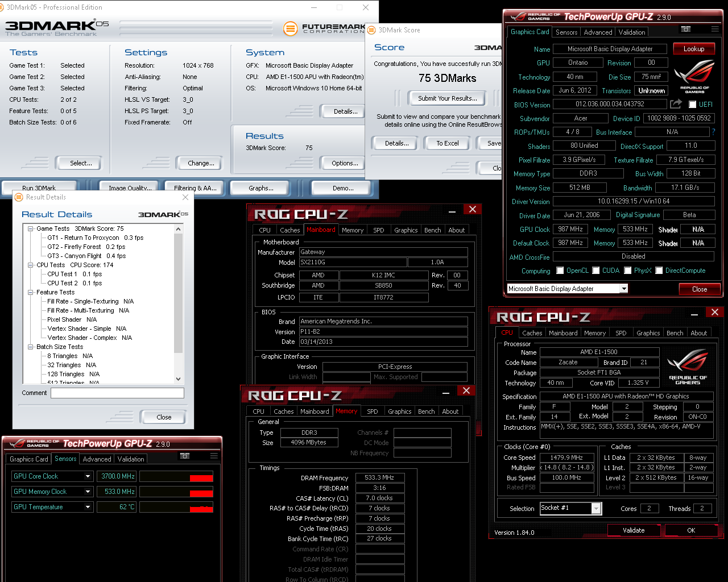
Task: Click into the Comment input field
Action: tap(117, 393)
